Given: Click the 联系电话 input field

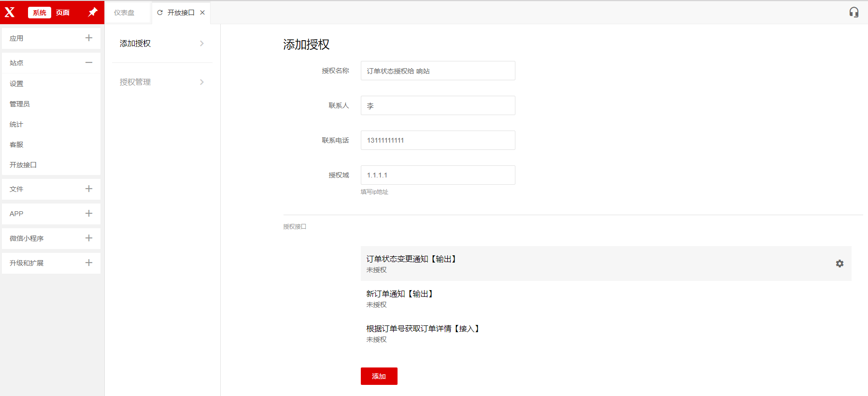Looking at the screenshot, I should (x=438, y=140).
